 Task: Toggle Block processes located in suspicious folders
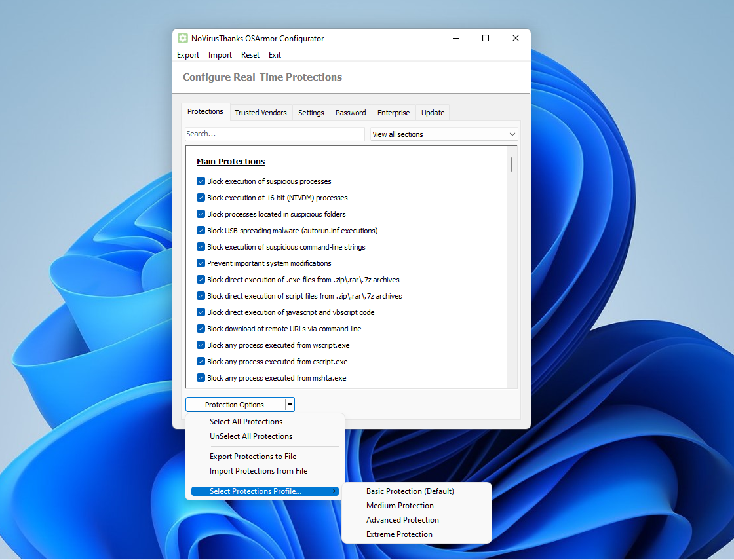point(201,214)
